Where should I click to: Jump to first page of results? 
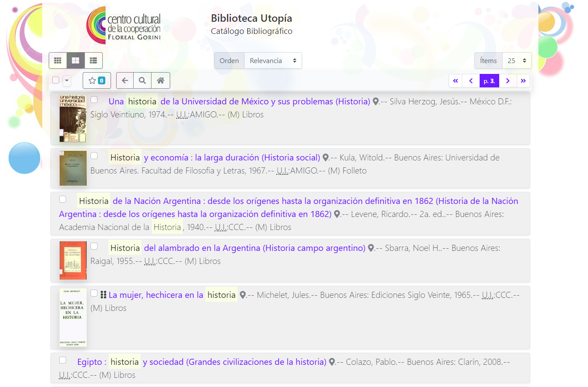pos(455,81)
